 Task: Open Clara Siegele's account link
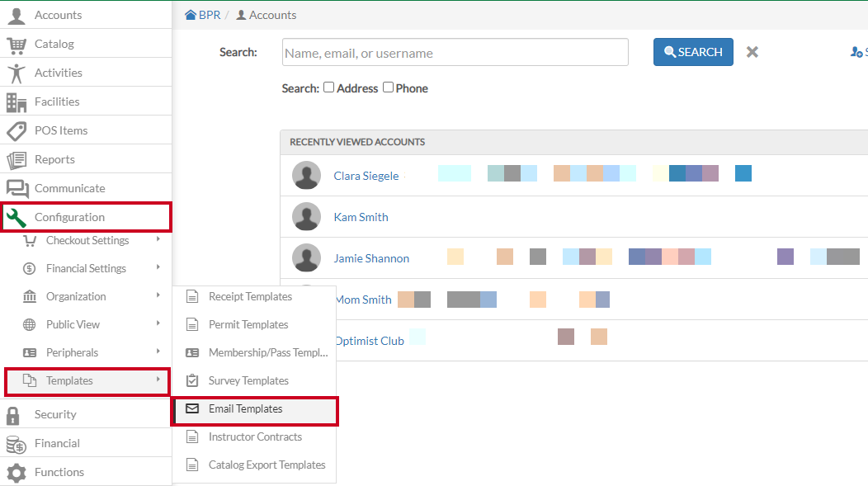click(366, 176)
